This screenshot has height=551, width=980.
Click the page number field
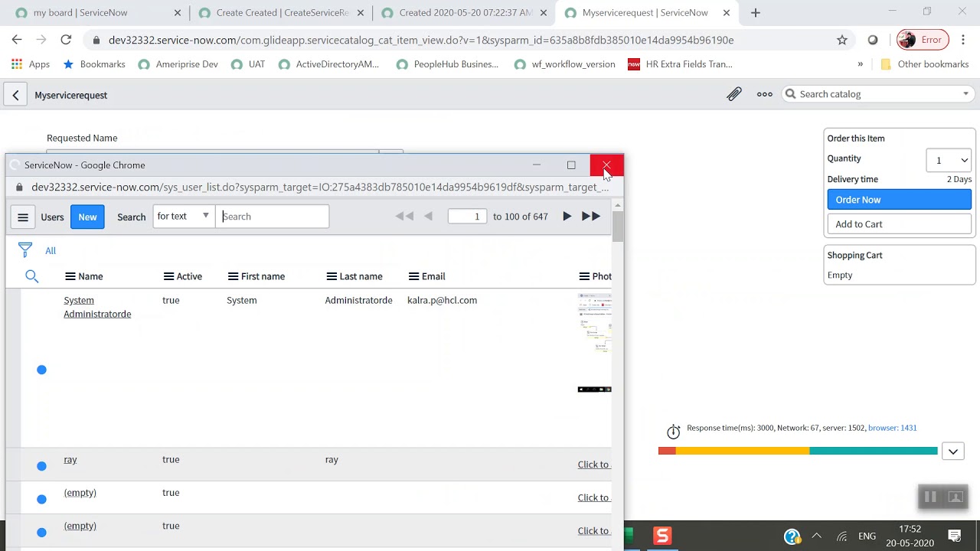(467, 217)
